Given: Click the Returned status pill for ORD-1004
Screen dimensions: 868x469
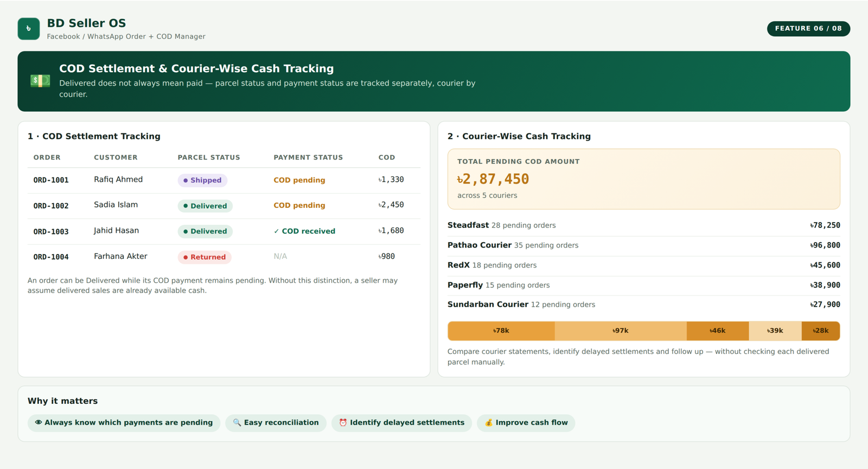Looking at the screenshot, I should click(205, 257).
